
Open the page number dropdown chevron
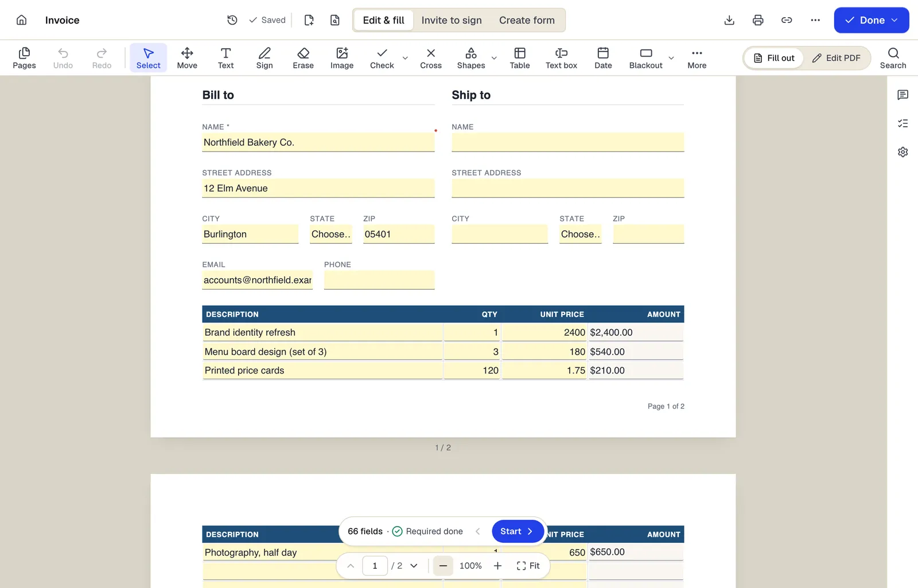tap(414, 566)
